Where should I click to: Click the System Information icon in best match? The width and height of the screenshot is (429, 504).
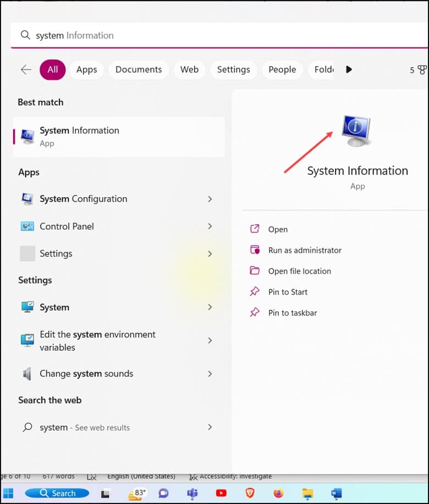[x=28, y=137]
